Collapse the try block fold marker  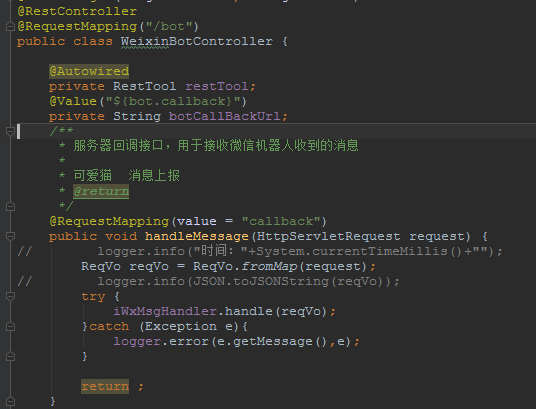point(10,296)
